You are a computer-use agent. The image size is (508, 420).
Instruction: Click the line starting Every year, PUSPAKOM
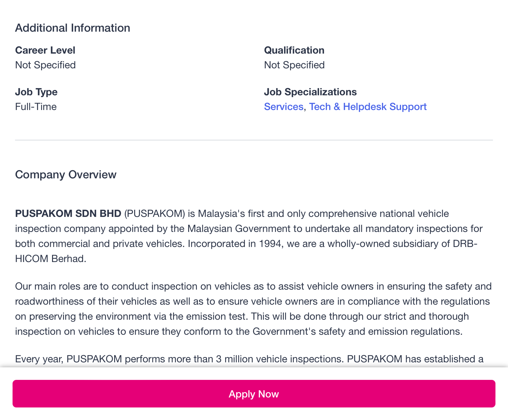click(249, 359)
